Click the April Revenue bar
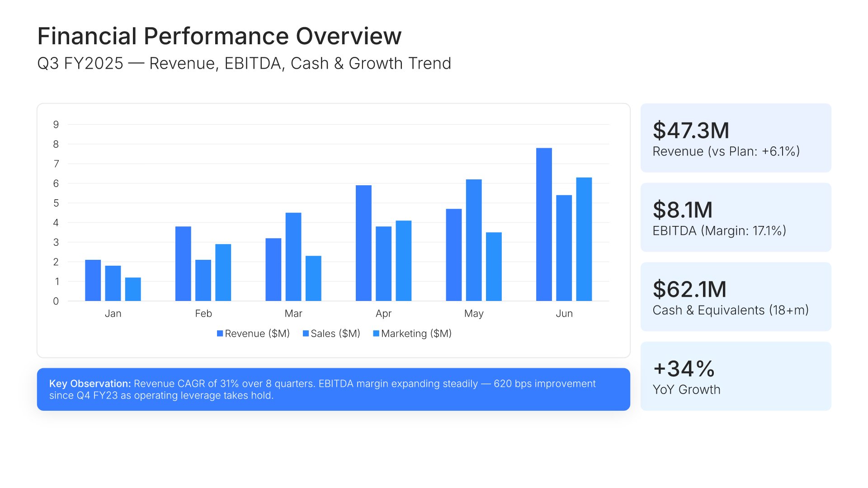This screenshot has width=868, height=488. tap(363, 243)
